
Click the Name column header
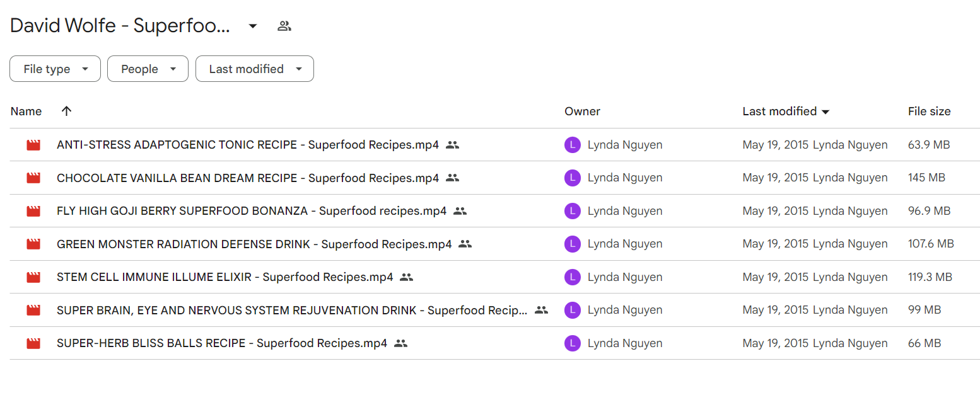tap(26, 111)
